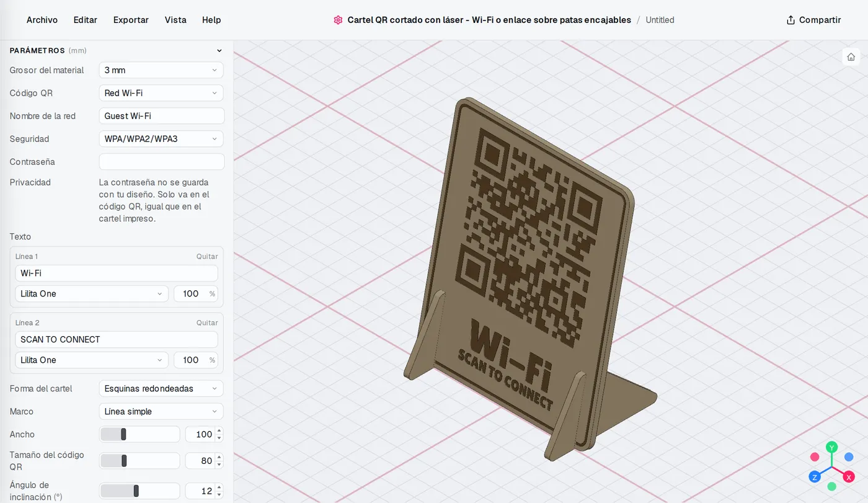This screenshot has height=503, width=868.
Task: Click the unlabeled pink dot on the axis gizmo
Action: pos(815,457)
